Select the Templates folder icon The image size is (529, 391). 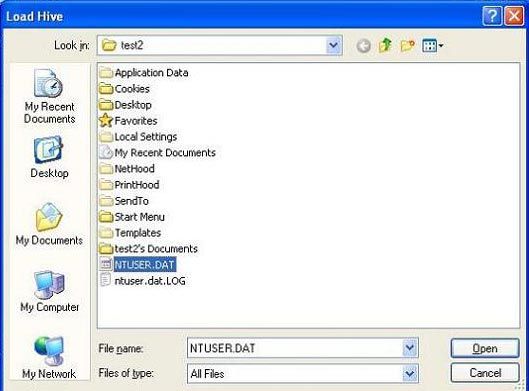point(106,233)
